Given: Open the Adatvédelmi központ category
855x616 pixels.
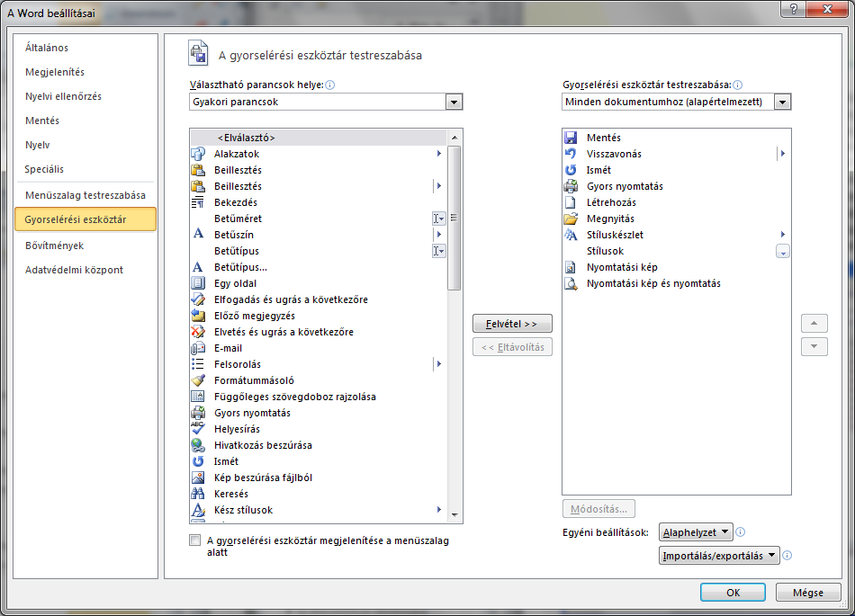Looking at the screenshot, I should [x=74, y=270].
